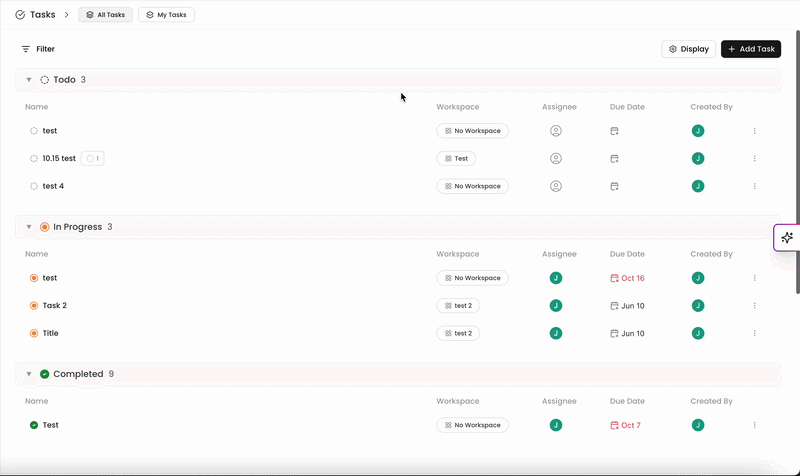Open the Display settings button
Viewport: 800px width, 476px height.
coord(688,49)
